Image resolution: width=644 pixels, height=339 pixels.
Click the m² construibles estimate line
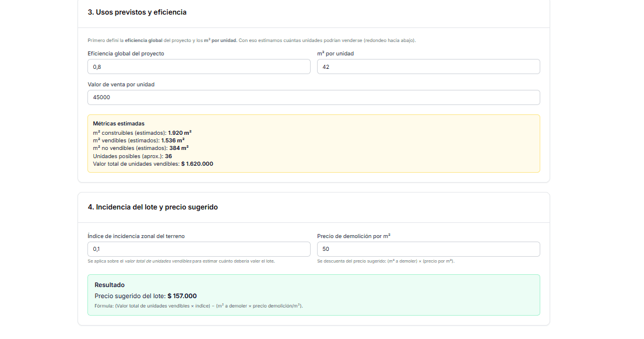pyautogui.click(x=142, y=132)
